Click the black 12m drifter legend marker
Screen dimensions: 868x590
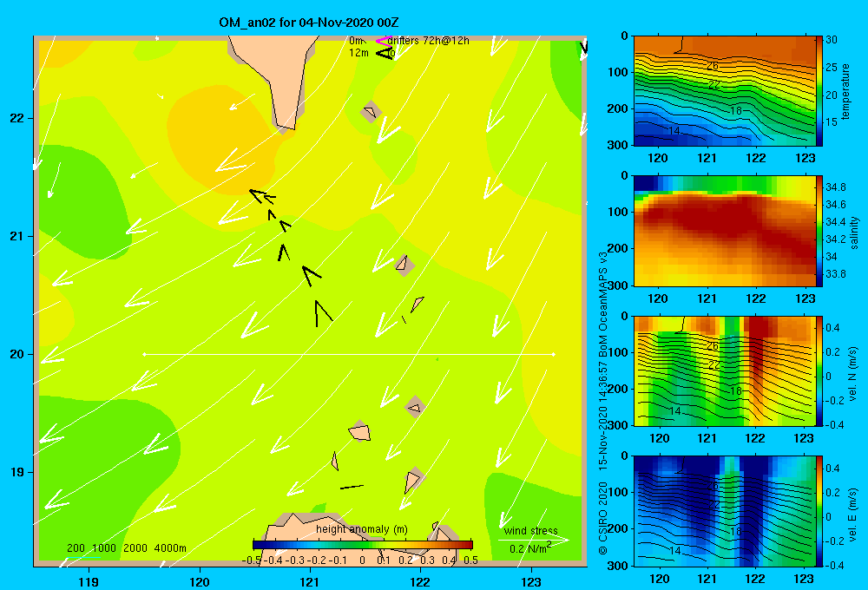pyautogui.click(x=385, y=53)
